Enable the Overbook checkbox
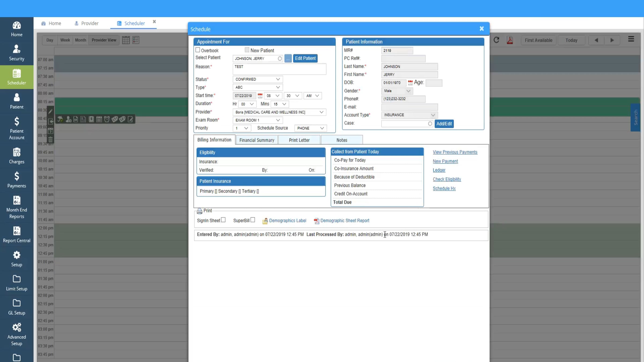The image size is (644, 362). coord(198,50)
